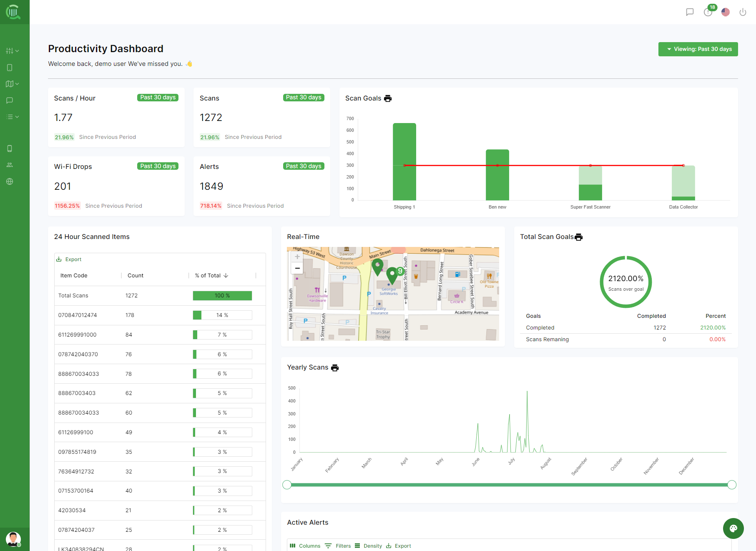Click the power logout icon

(x=743, y=12)
